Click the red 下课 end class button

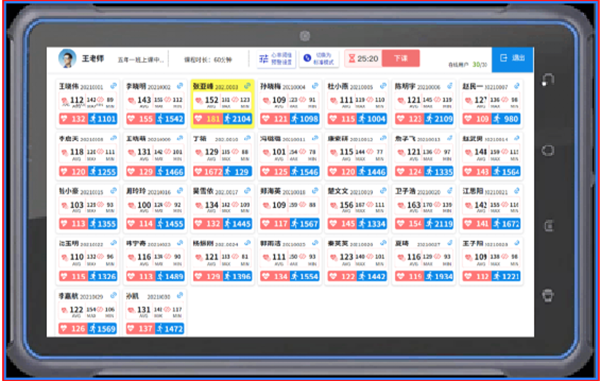[x=401, y=59]
